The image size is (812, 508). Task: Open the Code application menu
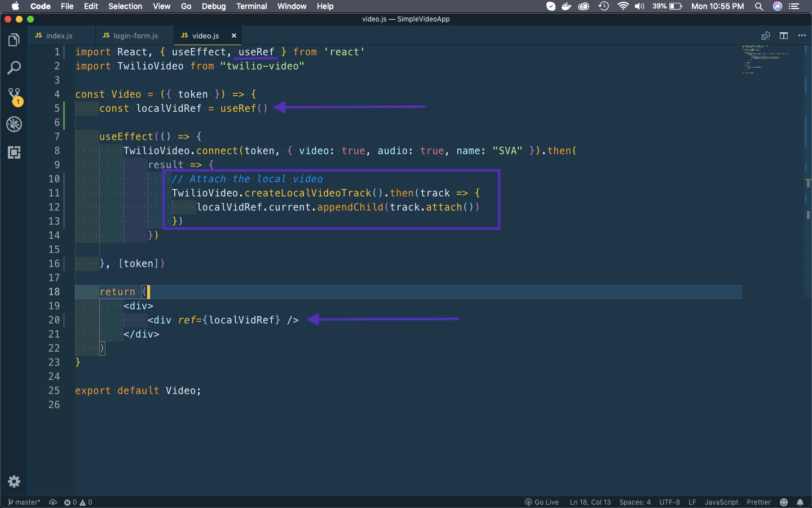tap(41, 6)
